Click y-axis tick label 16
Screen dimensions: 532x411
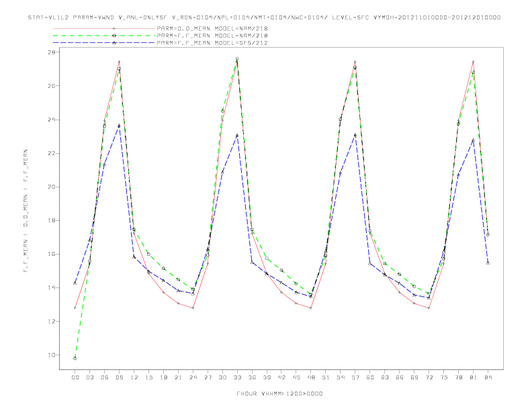point(52,254)
